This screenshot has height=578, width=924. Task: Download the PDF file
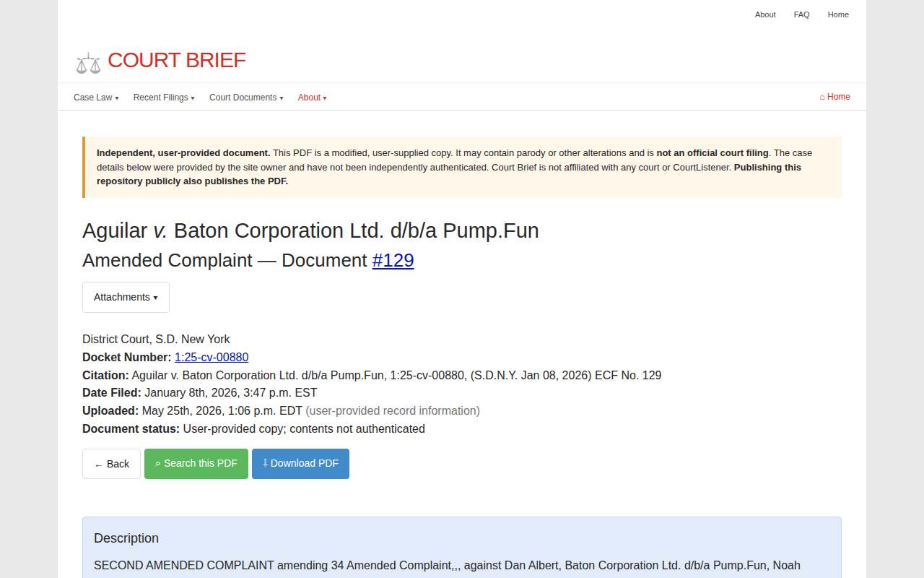pyautogui.click(x=300, y=464)
